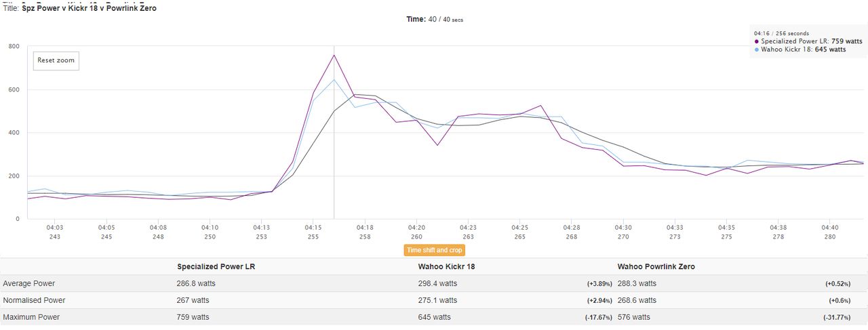Click the Wahoo Powrlink Zero column header

pos(656,266)
